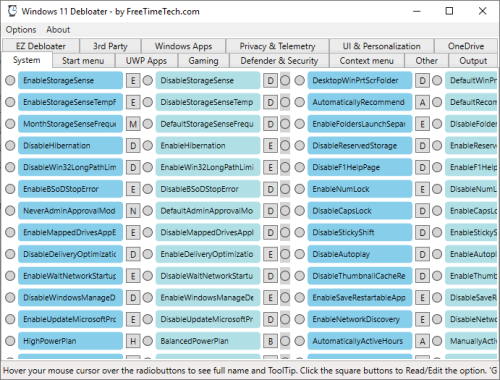Open the B button for BalancedPowerPlan
500x380 pixels.
[x=270, y=341]
